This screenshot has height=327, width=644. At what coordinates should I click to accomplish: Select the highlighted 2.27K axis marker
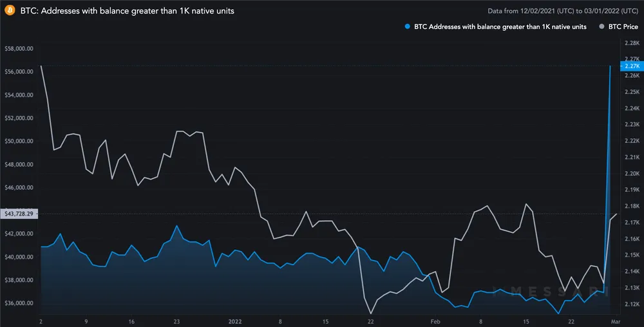pyautogui.click(x=631, y=66)
